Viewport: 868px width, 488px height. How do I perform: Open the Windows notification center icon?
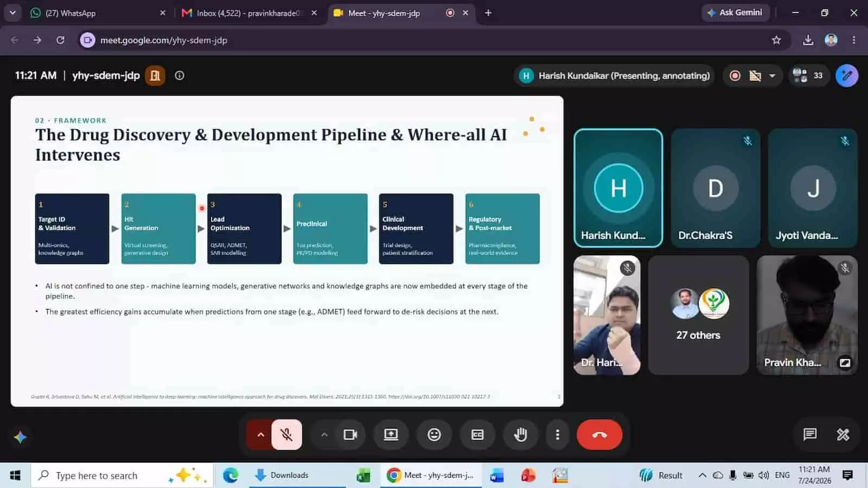848,476
